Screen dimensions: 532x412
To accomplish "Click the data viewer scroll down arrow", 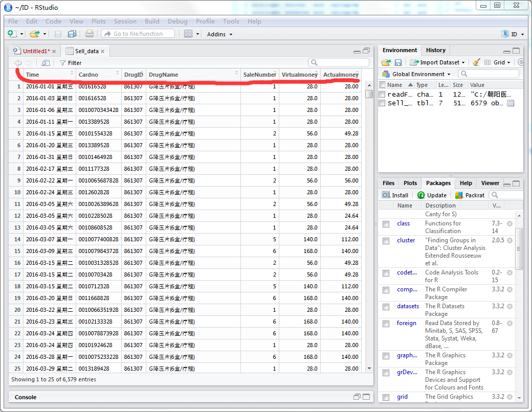I will click(369, 368).
